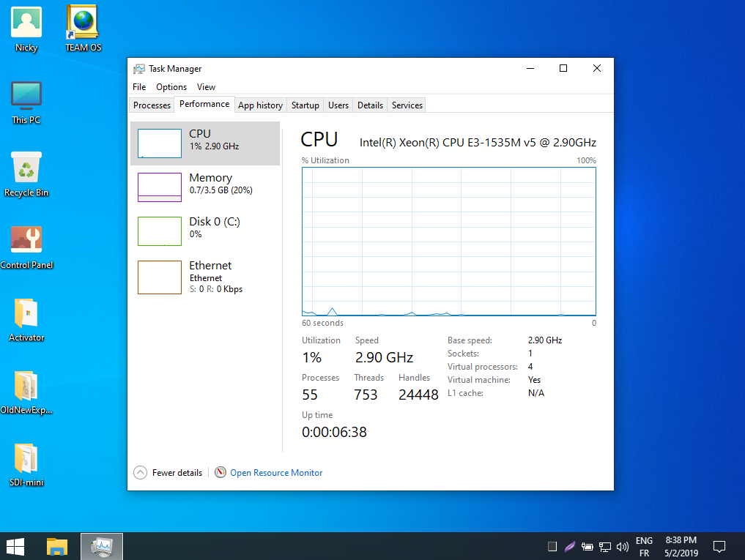Image resolution: width=745 pixels, height=560 pixels.
Task: Switch to the App history tab
Action: [x=260, y=105]
